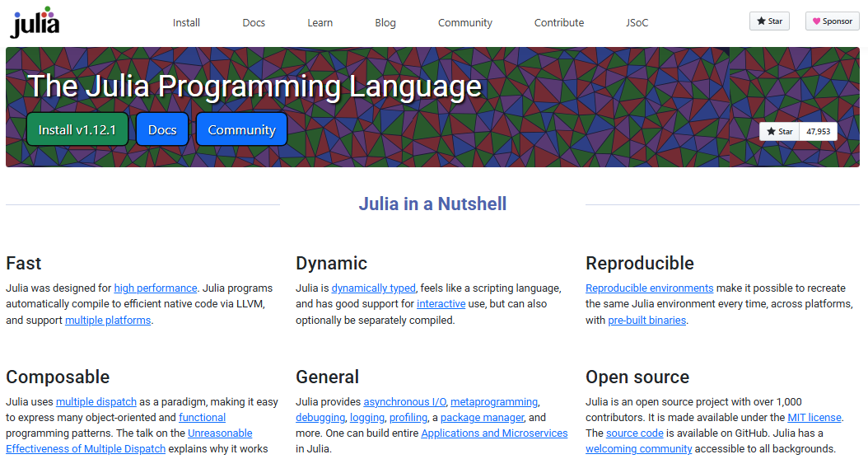Click the blue Community banner button
Image resolution: width=868 pixels, height=459 pixels.
(x=241, y=129)
